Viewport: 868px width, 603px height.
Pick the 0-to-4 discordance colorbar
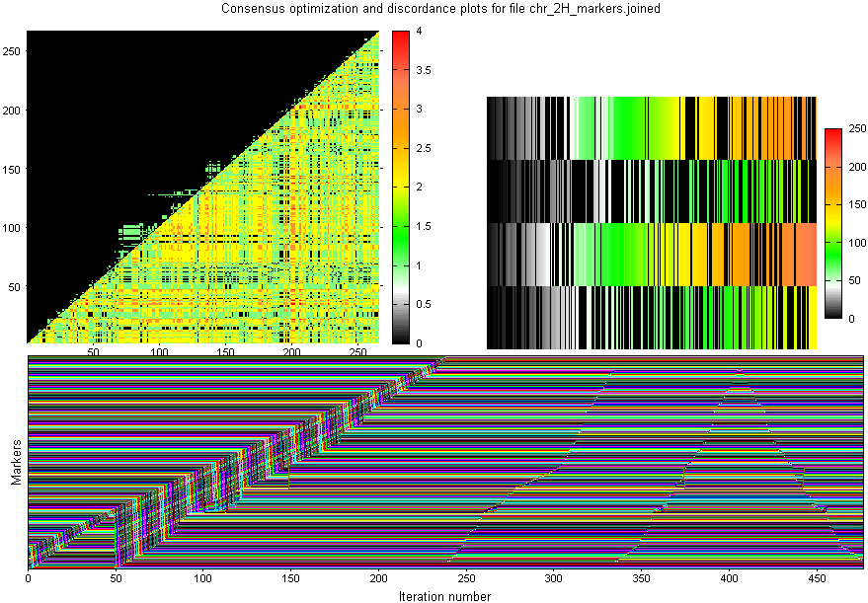pos(401,188)
